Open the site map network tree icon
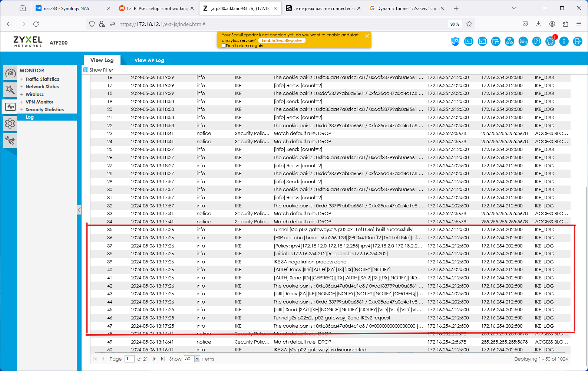The height and width of the screenshot is (371, 588). [509, 42]
